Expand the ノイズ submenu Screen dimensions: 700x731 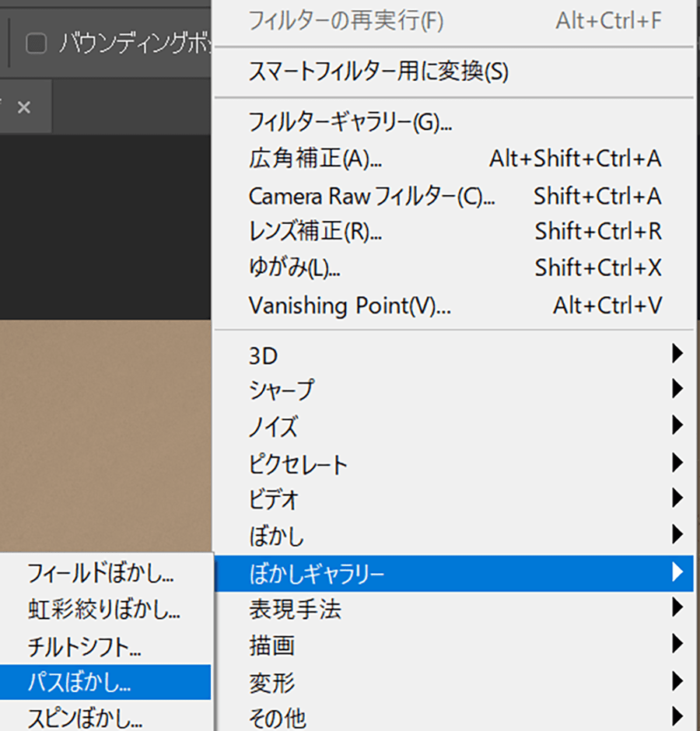click(x=454, y=426)
